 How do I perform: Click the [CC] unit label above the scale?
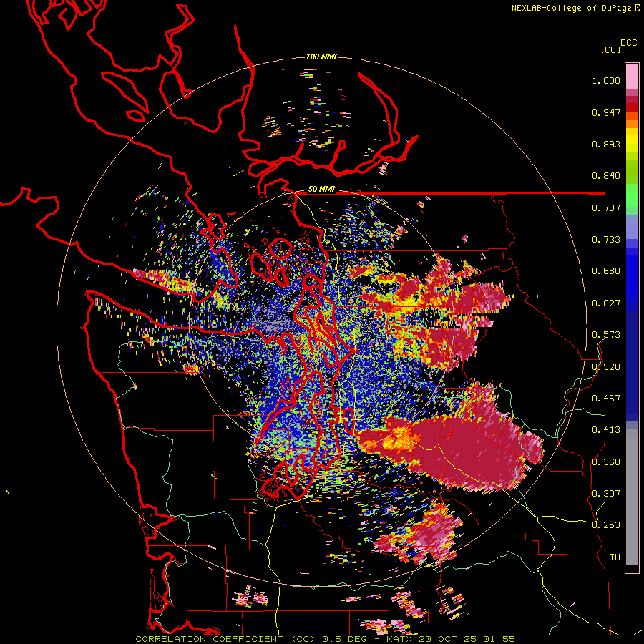[x=611, y=49]
